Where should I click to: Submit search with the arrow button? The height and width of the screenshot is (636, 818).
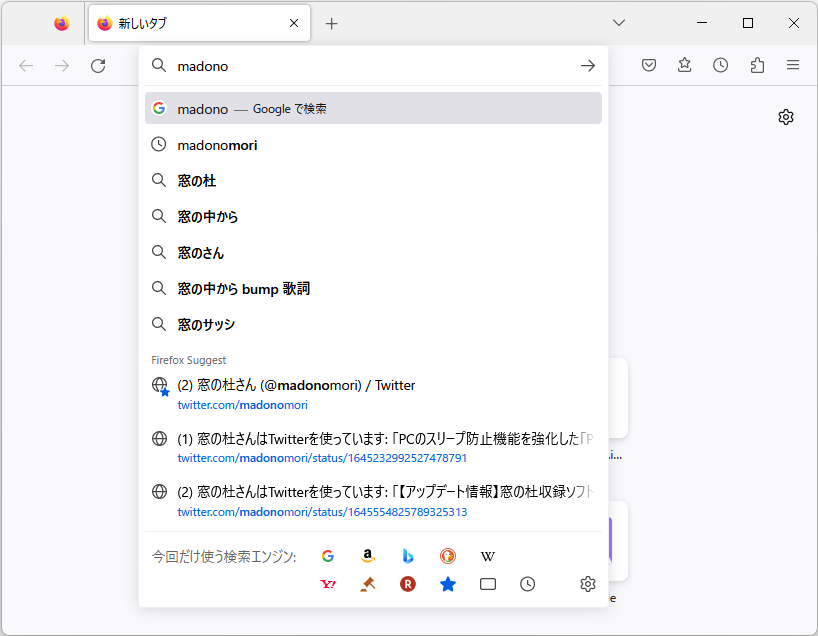(588, 65)
